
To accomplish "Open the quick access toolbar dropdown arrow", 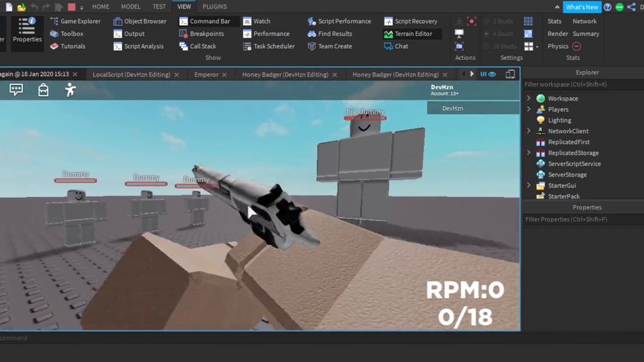I will click(82, 7).
